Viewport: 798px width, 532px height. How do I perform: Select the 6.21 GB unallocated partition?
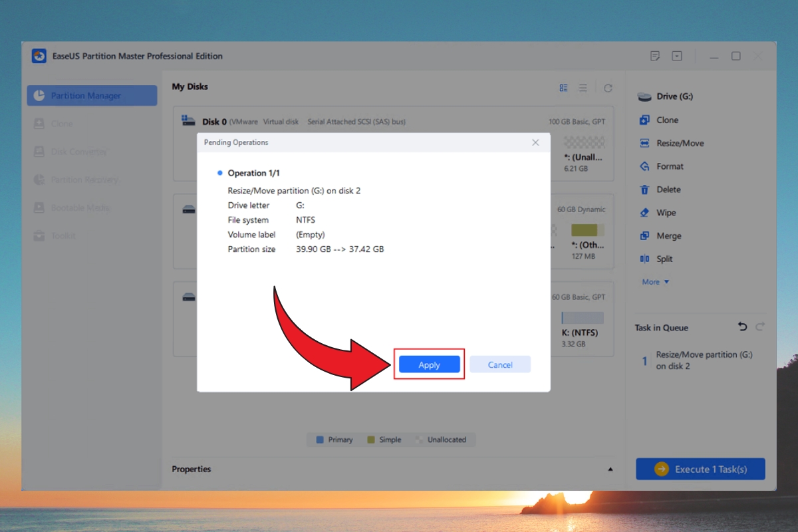coord(584,154)
